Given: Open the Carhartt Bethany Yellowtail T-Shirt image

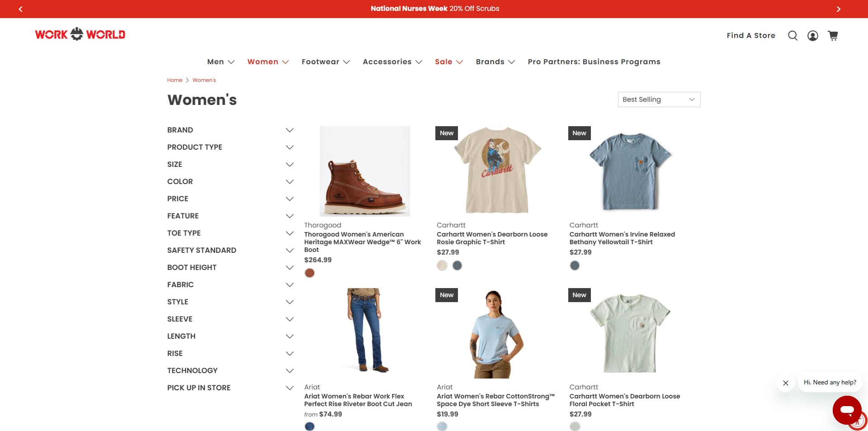Looking at the screenshot, I should click(630, 171).
